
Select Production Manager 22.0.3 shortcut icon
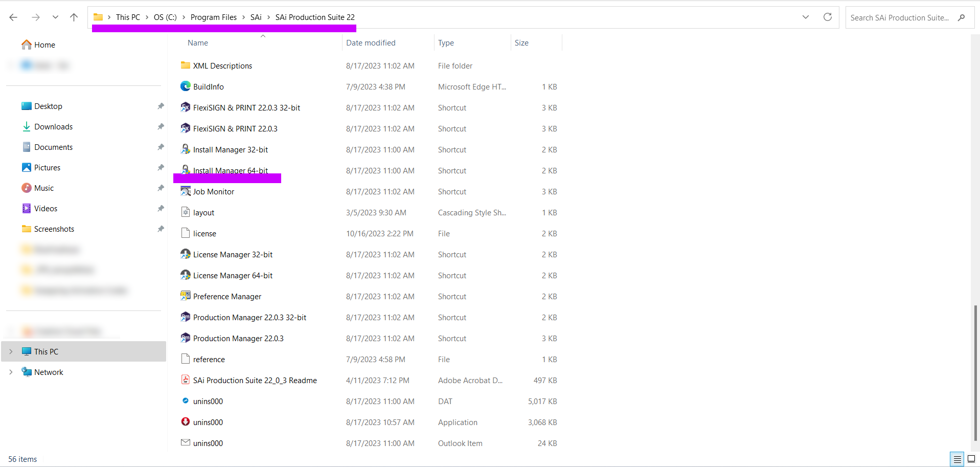pyautogui.click(x=186, y=338)
